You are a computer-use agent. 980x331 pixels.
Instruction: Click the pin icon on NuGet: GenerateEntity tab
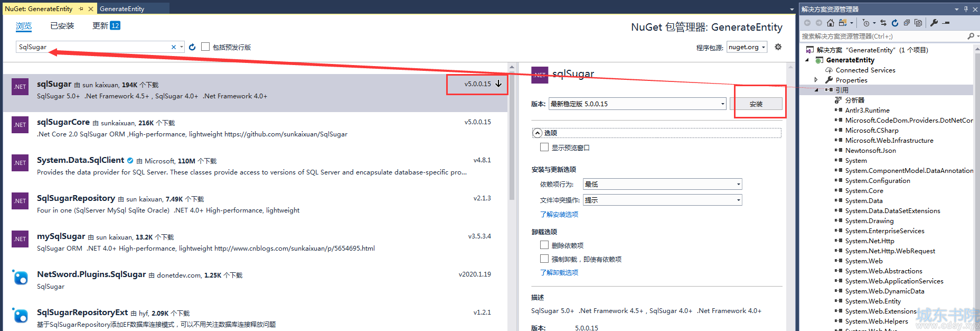click(81, 9)
